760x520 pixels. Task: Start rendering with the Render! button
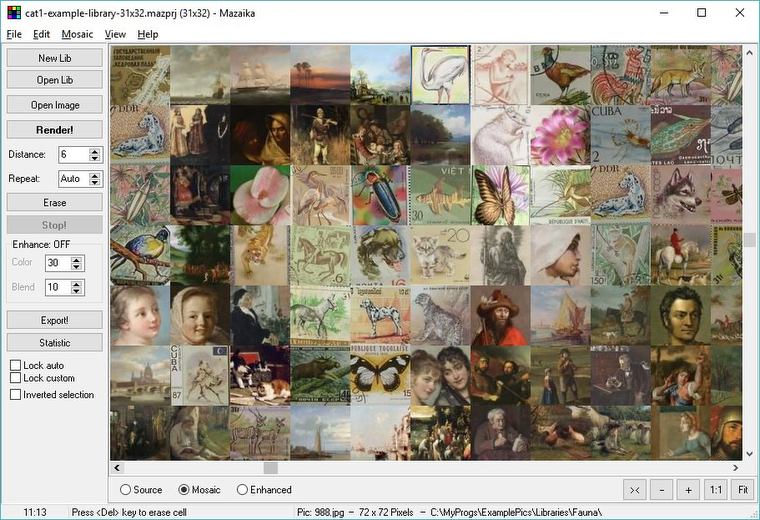pyautogui.click(x=55, y=130)
